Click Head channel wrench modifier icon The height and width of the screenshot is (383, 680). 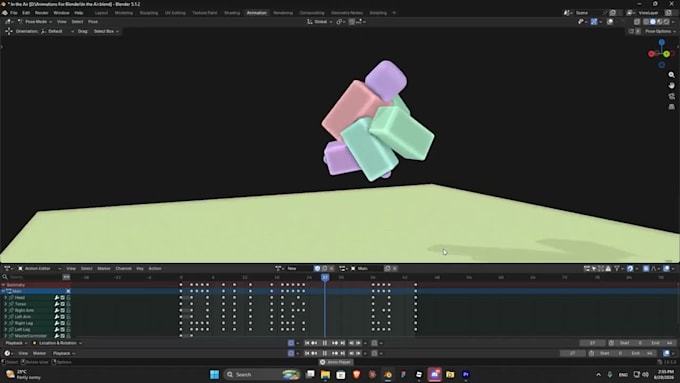click(x=57, y=298)
